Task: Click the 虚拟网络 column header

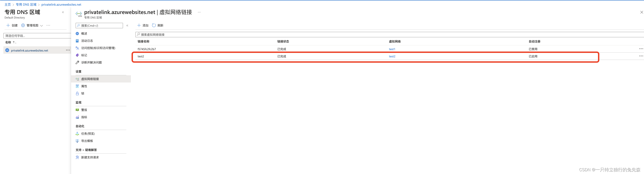Action: 395,42
